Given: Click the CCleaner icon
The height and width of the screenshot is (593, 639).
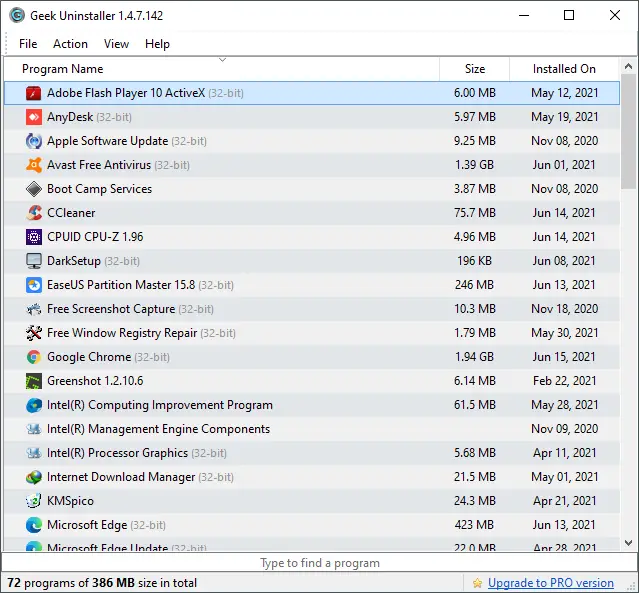Looking at the screenshot, I should tap(33, 213).
